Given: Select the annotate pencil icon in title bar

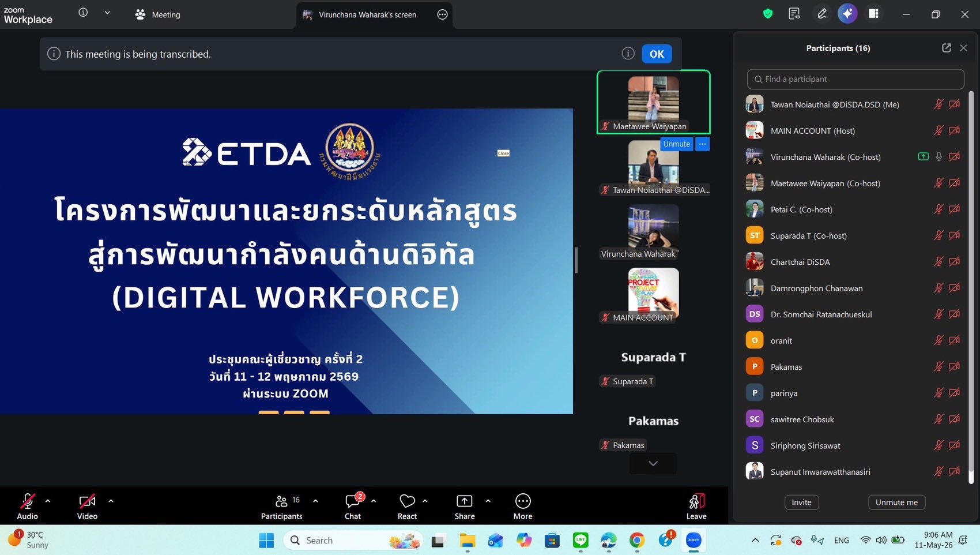Looking at the screenshot, I should (x=822, y=14).
